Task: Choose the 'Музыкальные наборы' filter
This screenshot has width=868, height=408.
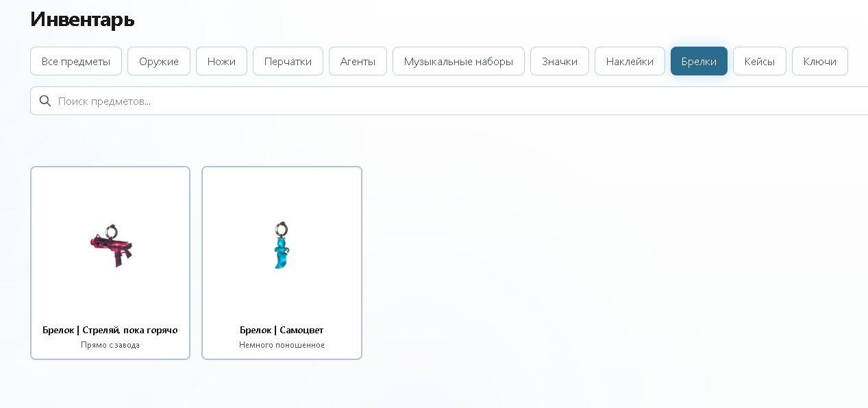Action: click(x=458, y=61)
